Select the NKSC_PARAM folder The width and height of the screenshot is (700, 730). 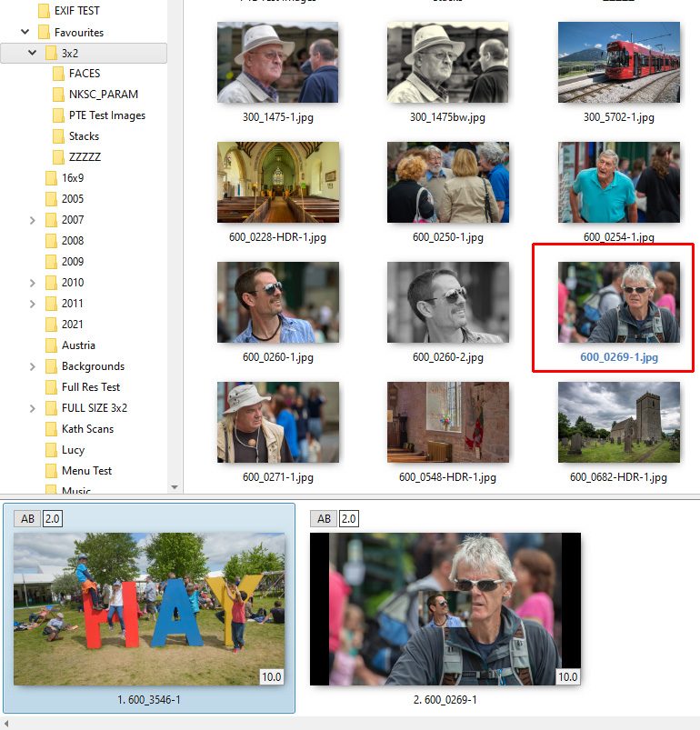click(x=103, y=95)
